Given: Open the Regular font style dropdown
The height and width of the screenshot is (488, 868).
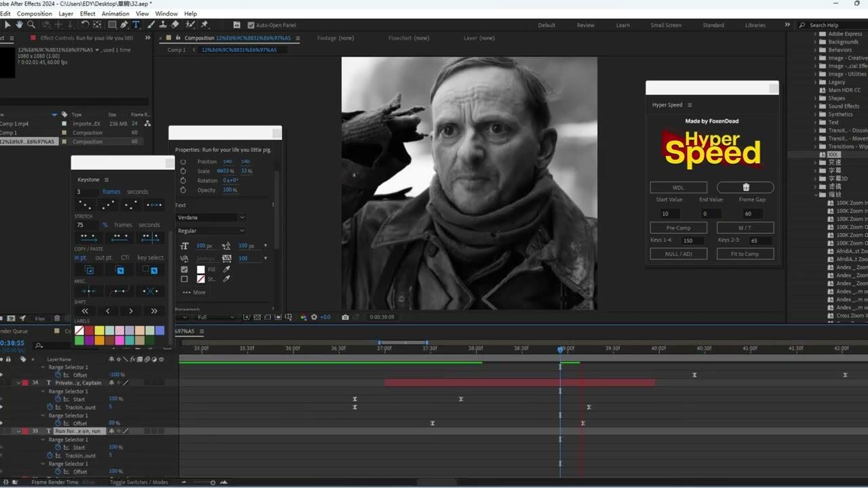Looking at the screenshot, I should (x=211, y=231).
